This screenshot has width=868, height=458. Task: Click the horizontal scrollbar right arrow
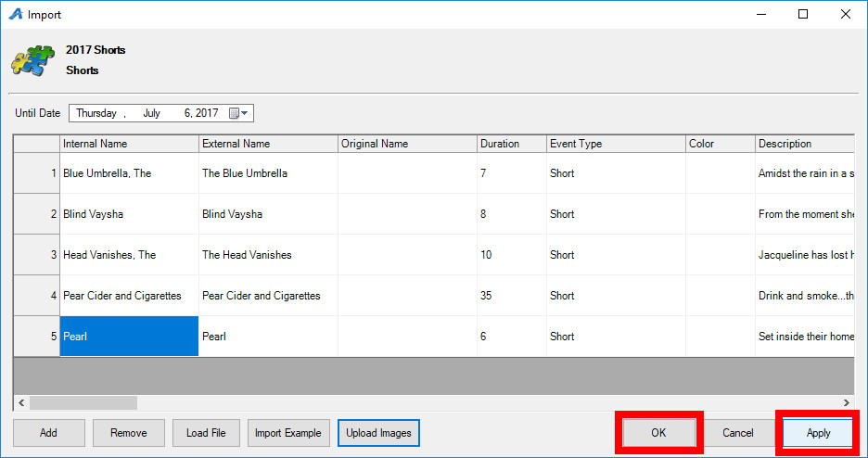click(x=847, y=402)
